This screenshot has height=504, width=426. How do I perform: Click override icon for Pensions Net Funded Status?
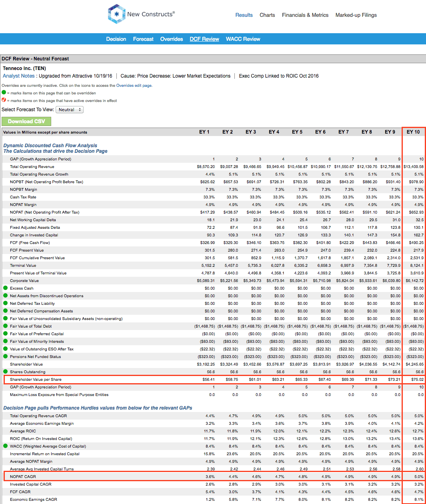(x=6, y=356)
